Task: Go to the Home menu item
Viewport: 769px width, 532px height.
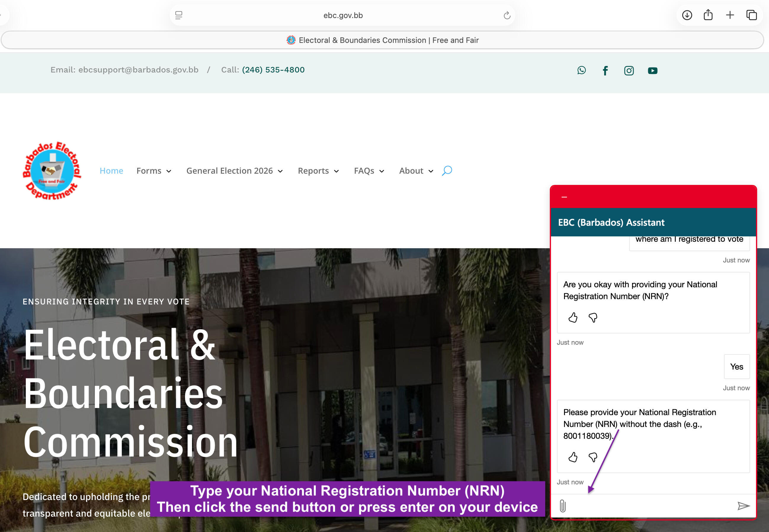Action: pyautogui.click(x=111, y=171)
